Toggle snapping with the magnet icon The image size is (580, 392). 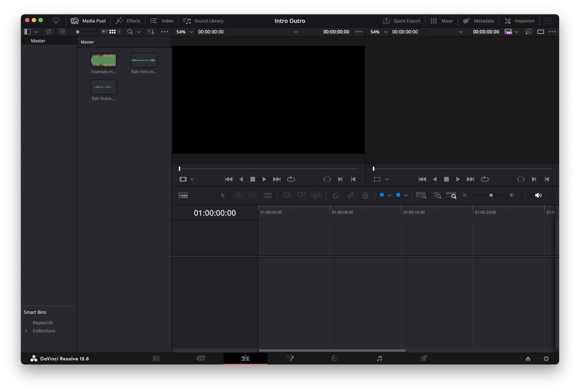click(336, 195)
